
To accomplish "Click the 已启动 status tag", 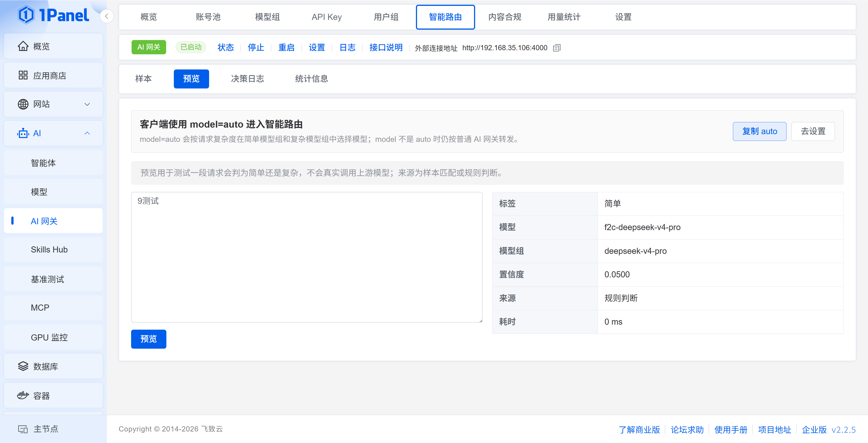I will tap(191, 47).
